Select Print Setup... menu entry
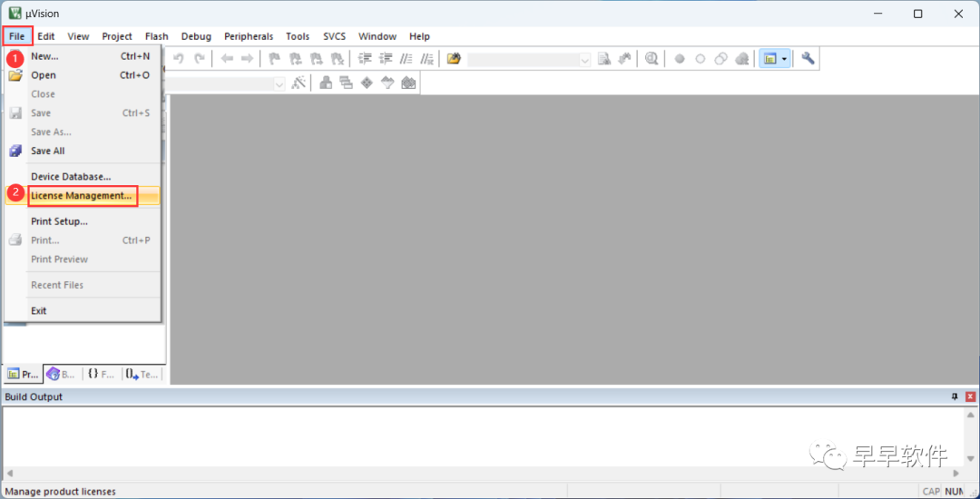This screenshot has height=499, width=980. [83, 221]
